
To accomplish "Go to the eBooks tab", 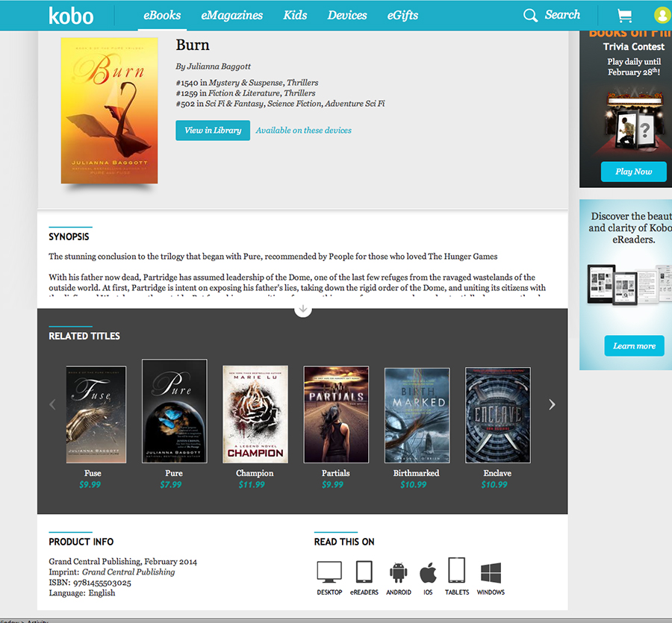I will point(162,16).
